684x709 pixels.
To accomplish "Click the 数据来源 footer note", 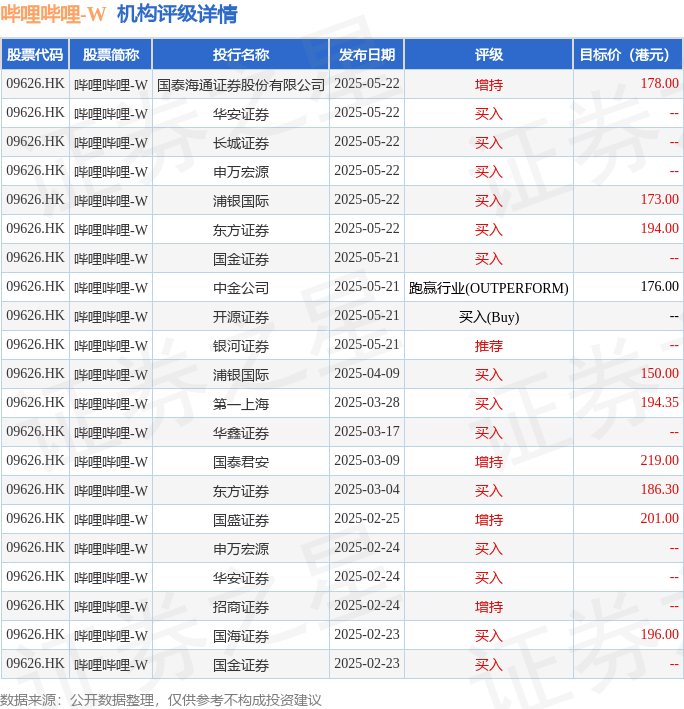I will click(161, 700).
